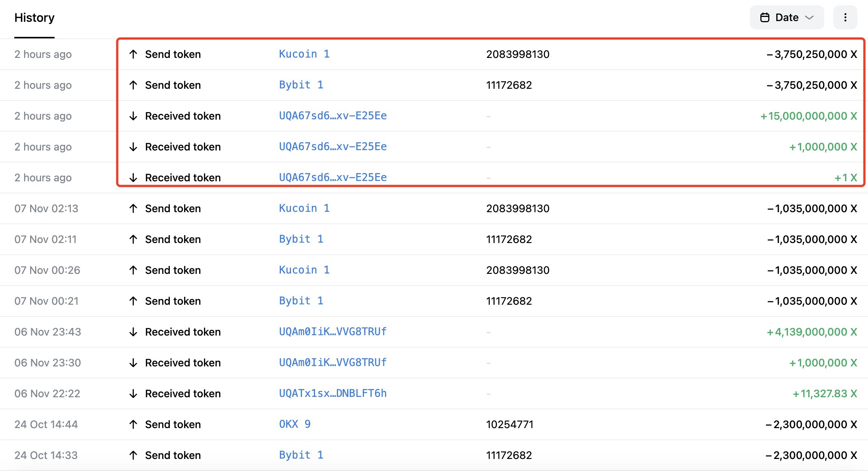
Task: Click down-arrow icon on +1 X receive
Action: [133, 178]
